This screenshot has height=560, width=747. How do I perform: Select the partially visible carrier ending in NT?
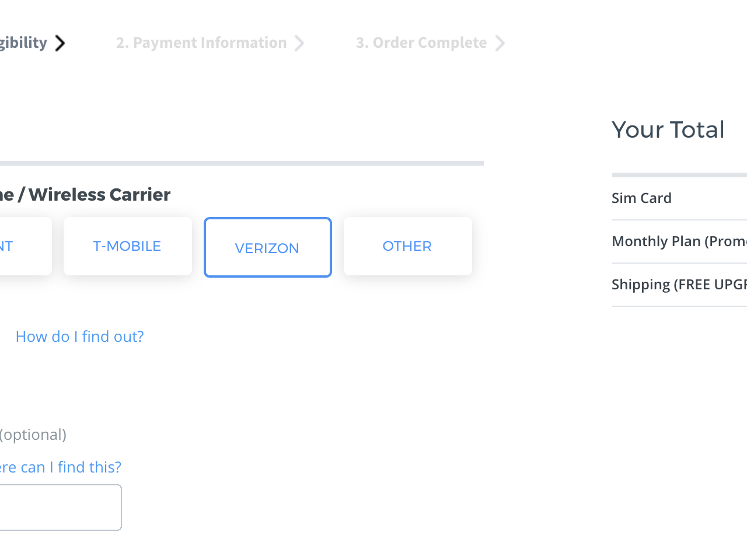pos(23,246)
